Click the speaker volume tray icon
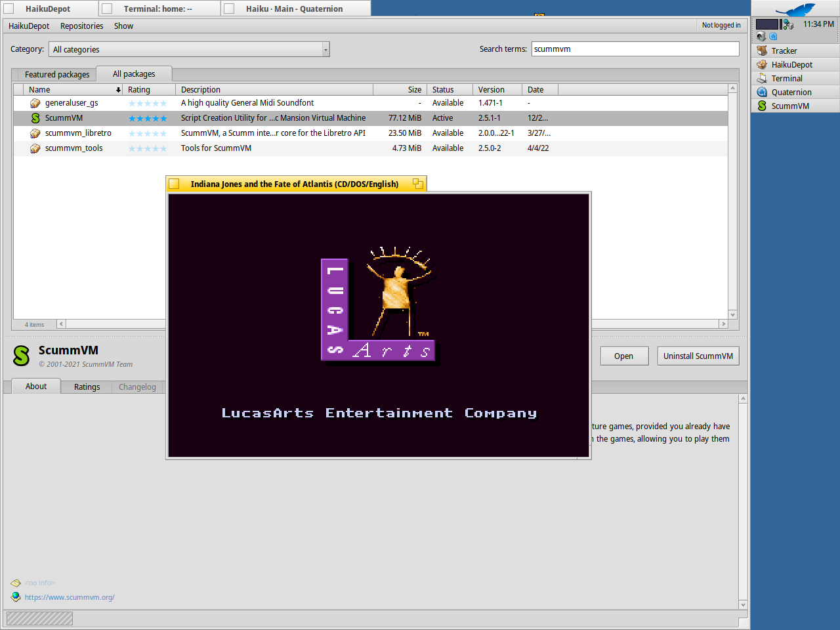This screenshot has width=840, height=630. pos(761,36)
